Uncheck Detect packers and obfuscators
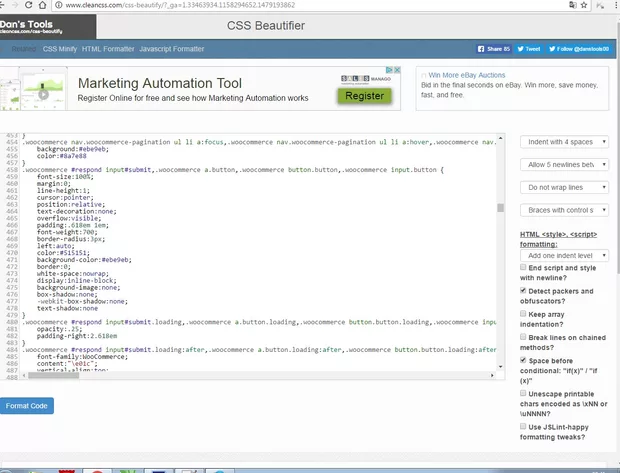 [x=523, y=291]
